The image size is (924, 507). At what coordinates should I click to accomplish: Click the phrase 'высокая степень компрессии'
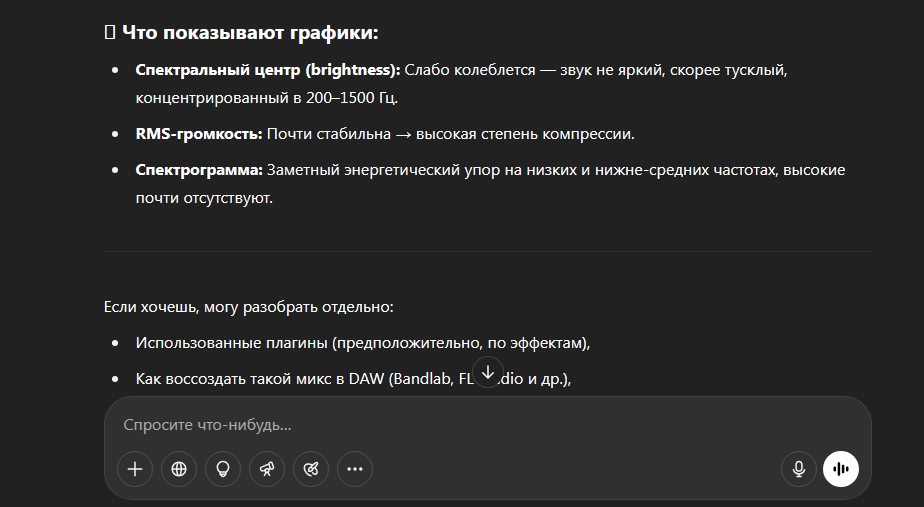pos(524,134)
